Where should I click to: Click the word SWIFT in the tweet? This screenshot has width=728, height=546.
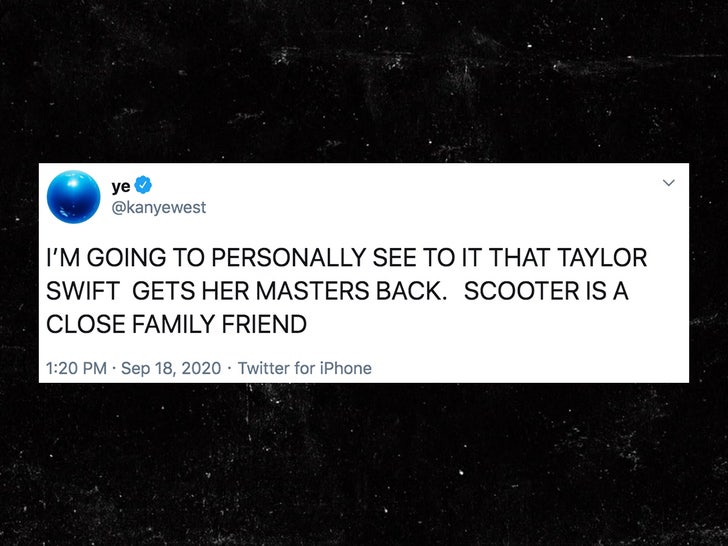[83, 291]
